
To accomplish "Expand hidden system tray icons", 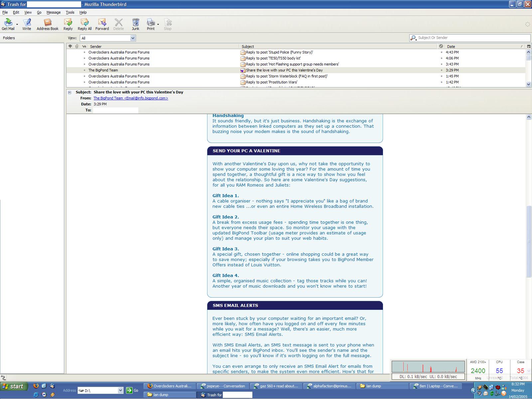I will (473, 391).
